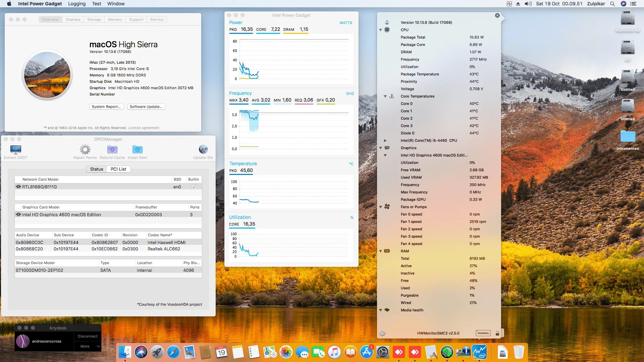Select the Status tab in DPCIManager
The width and height of the screenshot is (644, 362).
[x=96, y=169]
